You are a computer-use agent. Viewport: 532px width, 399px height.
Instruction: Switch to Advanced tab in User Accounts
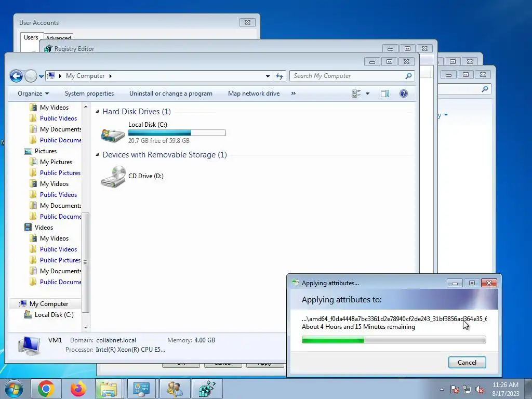pos(58,37)
